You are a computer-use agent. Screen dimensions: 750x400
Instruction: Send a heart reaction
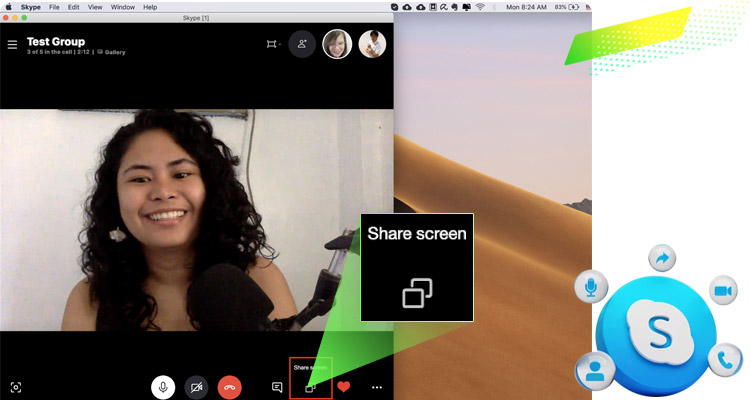click(x=343, y=387)
